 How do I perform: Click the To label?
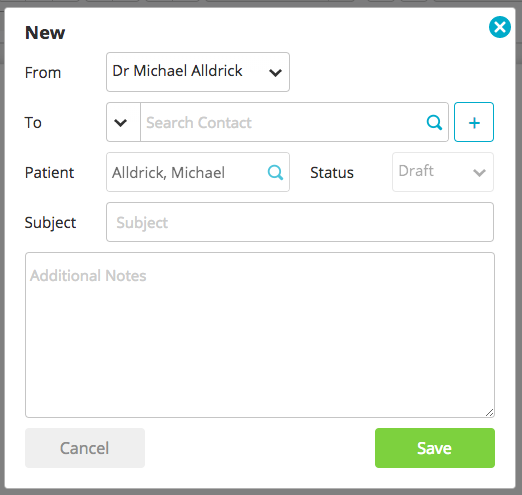click(x=33, y=122)
